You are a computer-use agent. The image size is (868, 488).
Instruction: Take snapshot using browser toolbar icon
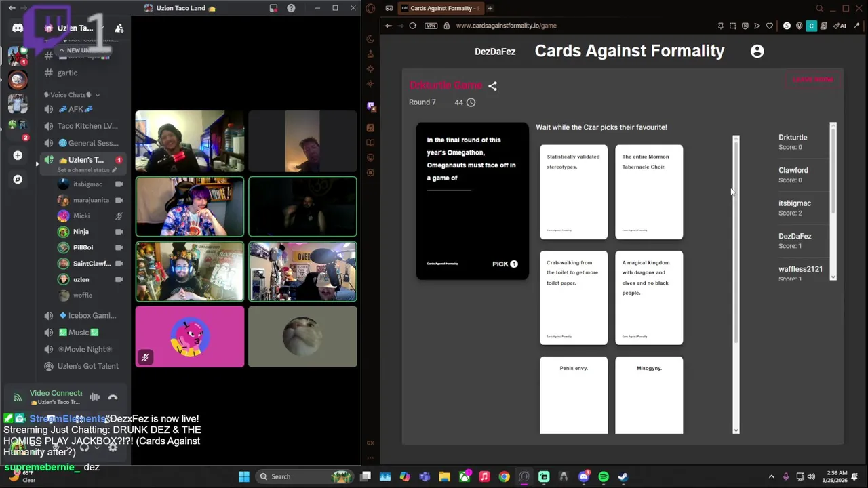click(x=732, y=26)
